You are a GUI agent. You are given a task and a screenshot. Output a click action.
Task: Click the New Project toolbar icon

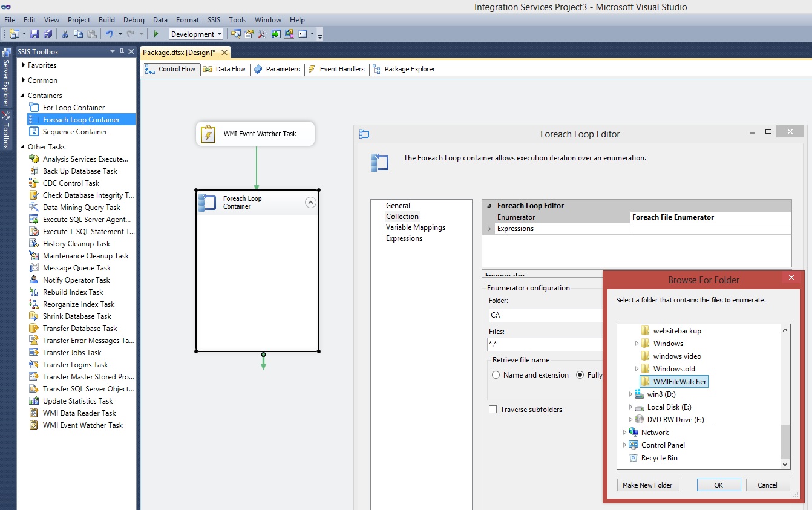tap(13, 34)
